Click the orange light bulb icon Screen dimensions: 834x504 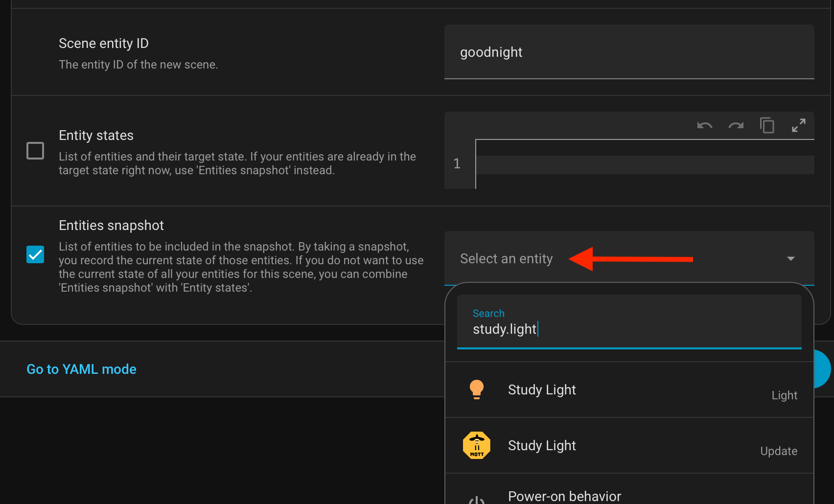476,389
